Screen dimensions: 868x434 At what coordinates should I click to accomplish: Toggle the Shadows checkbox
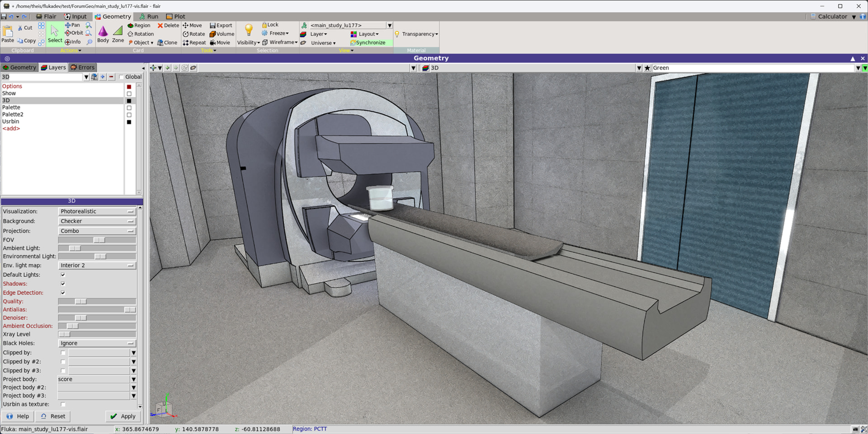coord(63,284)
